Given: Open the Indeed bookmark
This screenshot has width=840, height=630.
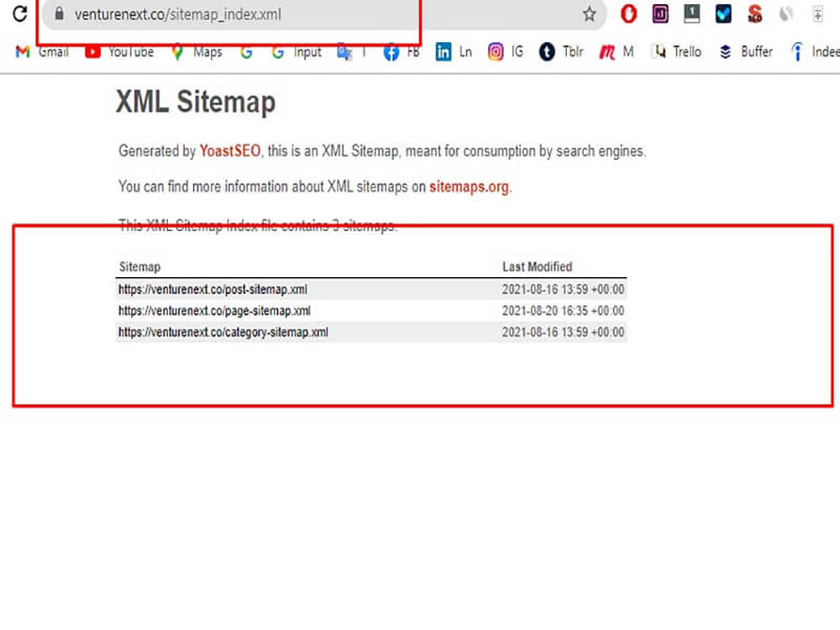Looking at the screenshot, I should pos(815,52).
